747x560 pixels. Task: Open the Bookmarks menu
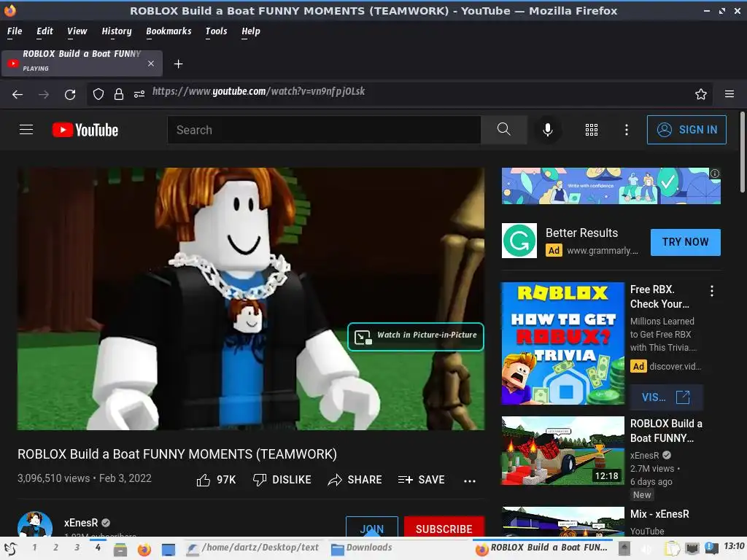pyautogui.click(x=169, y=31)
